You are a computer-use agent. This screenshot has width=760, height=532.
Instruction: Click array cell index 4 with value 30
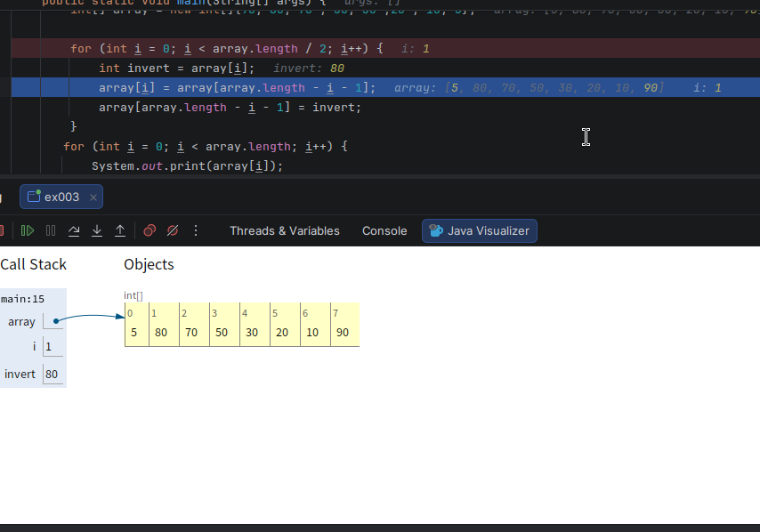255,324
